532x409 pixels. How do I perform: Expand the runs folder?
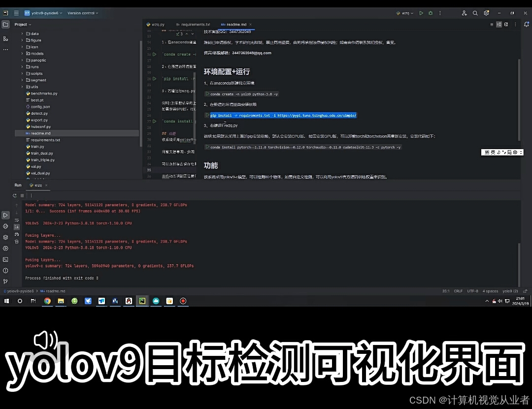pyautogui.click(x=22, y=67)
